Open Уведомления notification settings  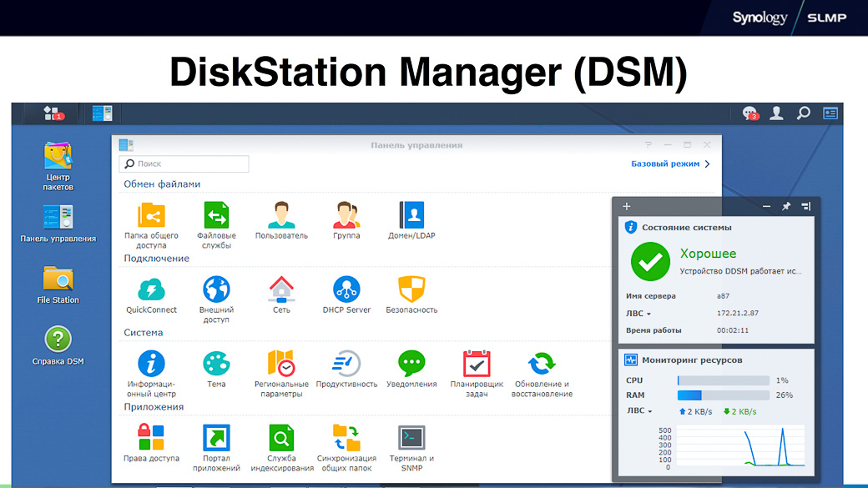tap(411, 369)
